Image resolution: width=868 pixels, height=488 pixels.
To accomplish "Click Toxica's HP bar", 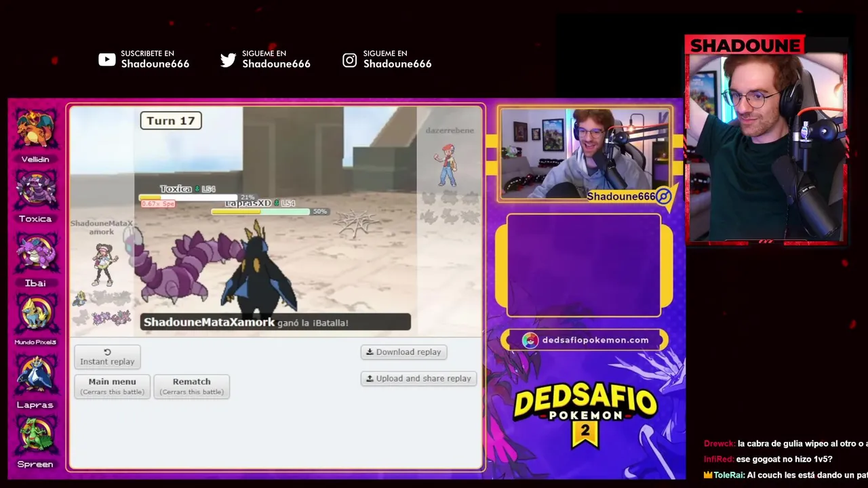I will pos(188,197).
